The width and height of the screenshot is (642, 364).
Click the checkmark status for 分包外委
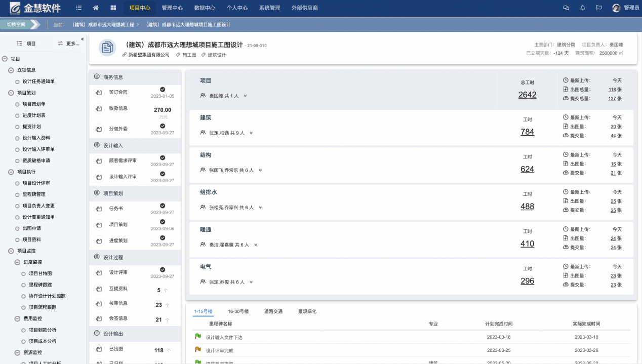(163, 126)
